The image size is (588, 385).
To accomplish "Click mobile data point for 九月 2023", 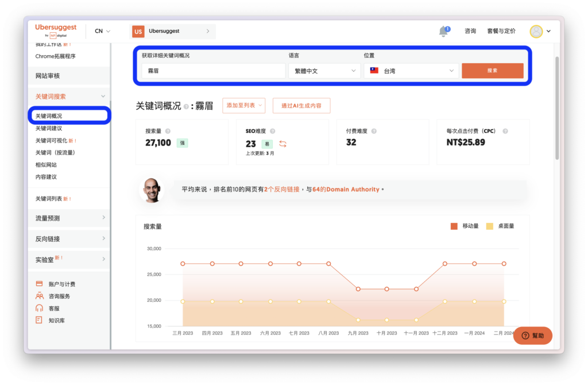I will pos(358,289).
